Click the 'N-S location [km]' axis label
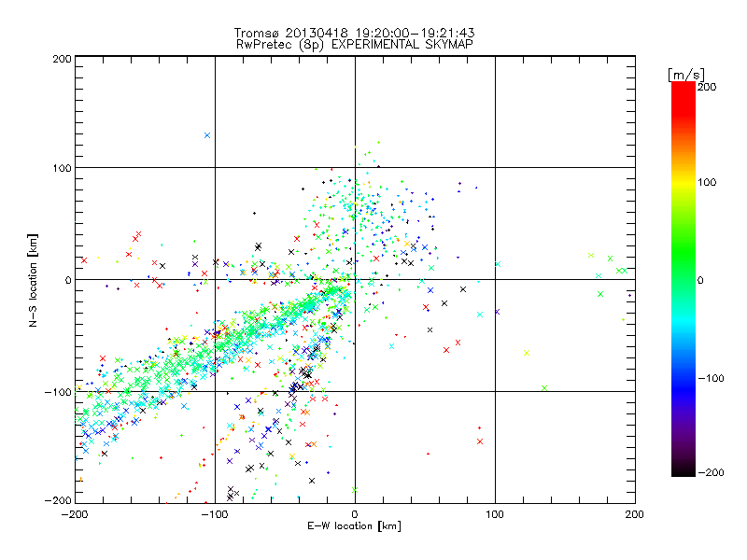The image size is (747, 560). (x=33, y=280)
